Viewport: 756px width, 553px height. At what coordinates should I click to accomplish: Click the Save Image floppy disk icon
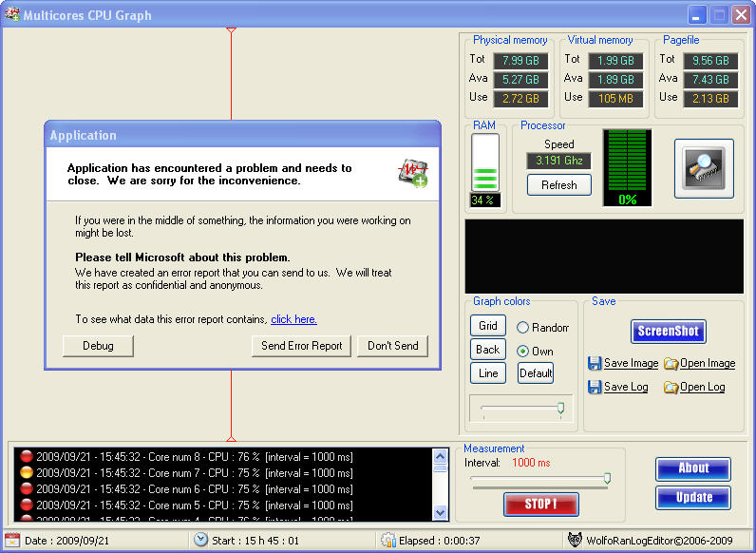click(595, 363)
